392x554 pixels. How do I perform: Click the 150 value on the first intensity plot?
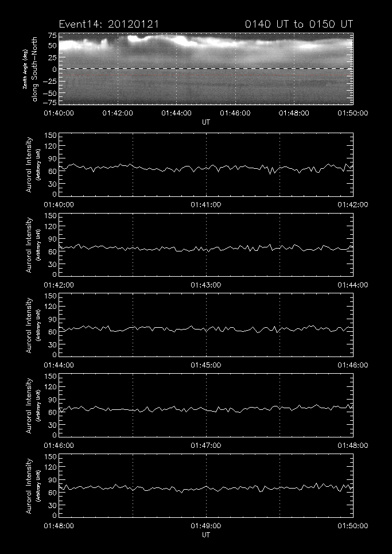[x=51, y=136]
